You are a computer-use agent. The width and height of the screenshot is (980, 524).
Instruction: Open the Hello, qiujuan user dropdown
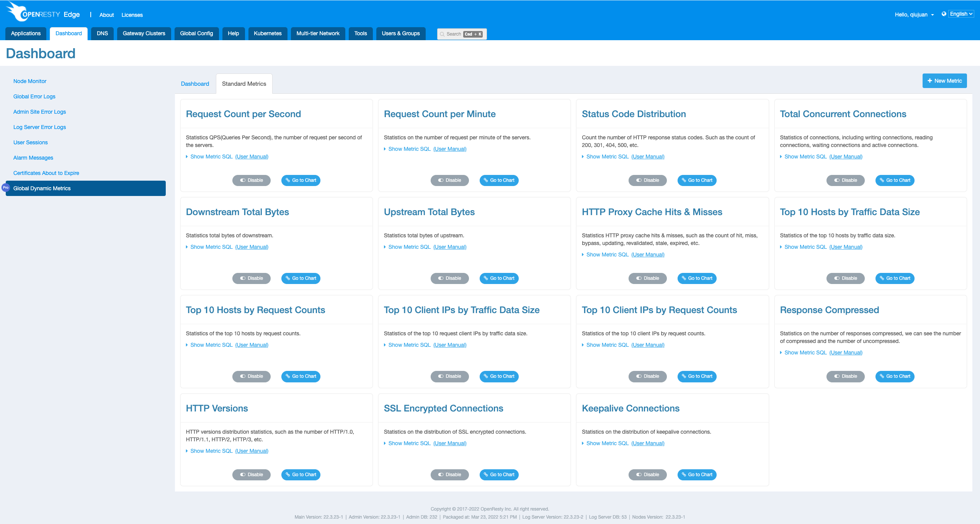[914, 15]
